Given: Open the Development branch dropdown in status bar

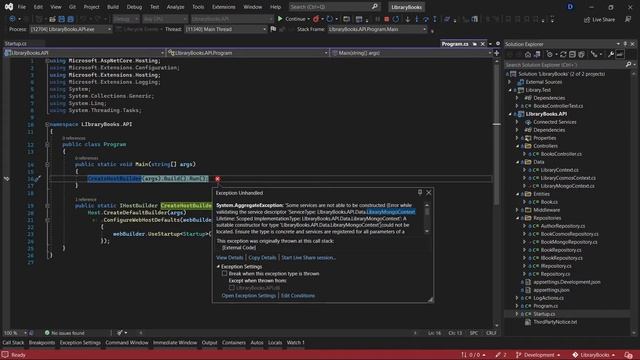Looking at the screenshot, I should [x=538, y=355].
